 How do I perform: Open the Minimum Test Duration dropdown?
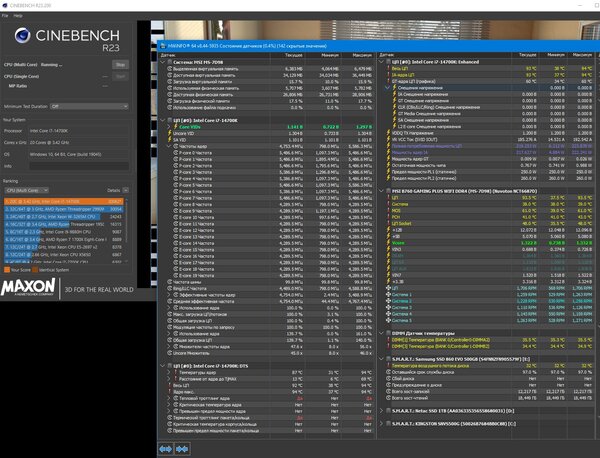click(x=89, y=106)
